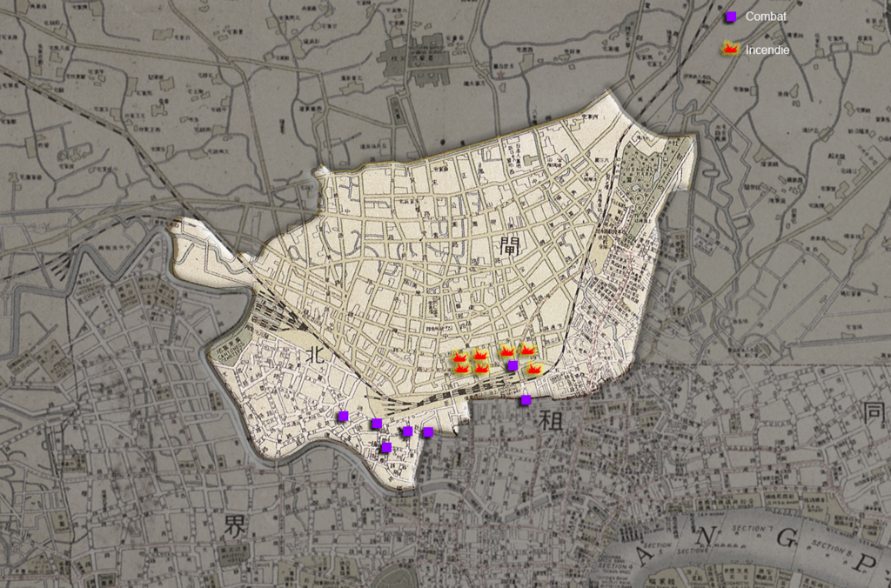Click the large 北 character on the map

click(317, 354)
